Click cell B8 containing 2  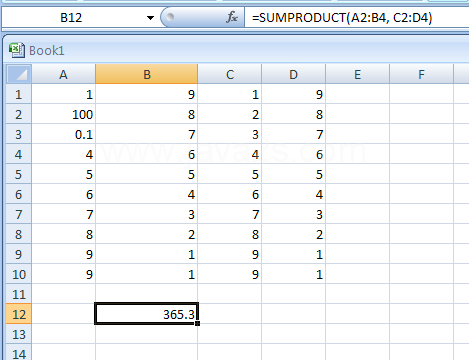(x=147, y=234)
